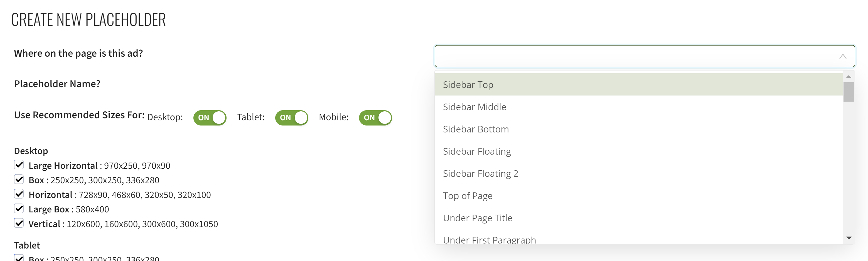The image size is (868, 261).
Task: Pick Sidebar Floating option
Action: (476, 151)
